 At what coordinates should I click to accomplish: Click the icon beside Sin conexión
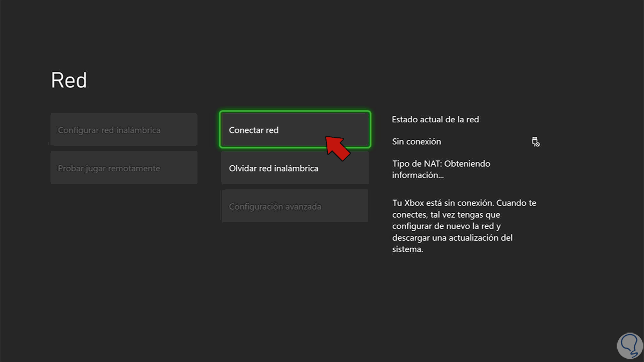(535, 142)
